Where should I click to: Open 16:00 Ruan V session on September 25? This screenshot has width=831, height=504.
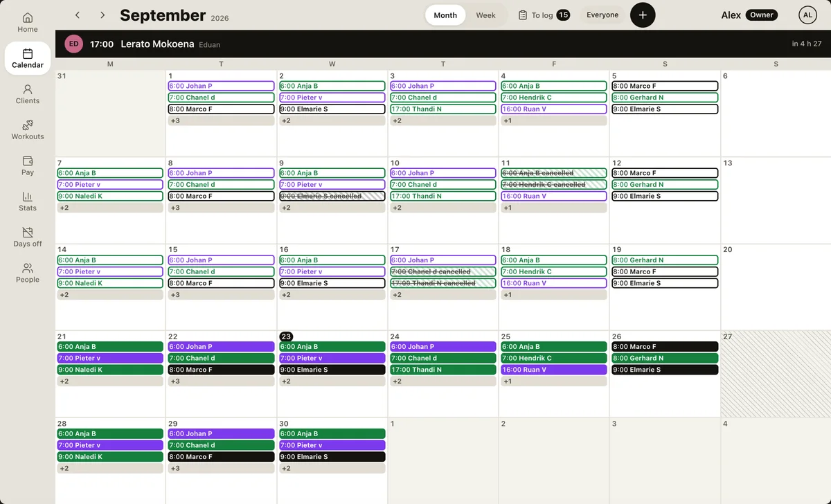[553, 370]
